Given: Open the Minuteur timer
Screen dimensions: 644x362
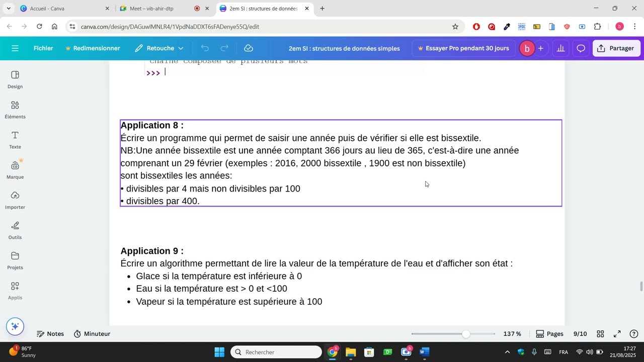Looking at the screenshot, I should click(92, 334).
